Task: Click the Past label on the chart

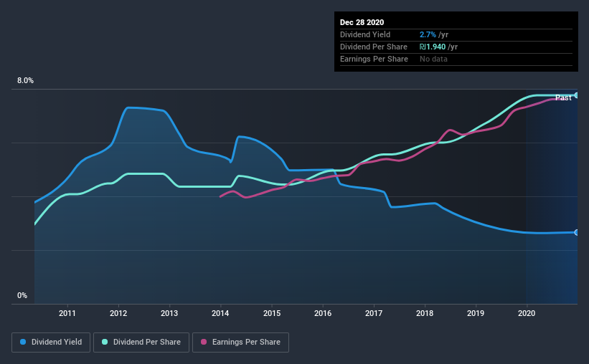Action: pos(563,97)
